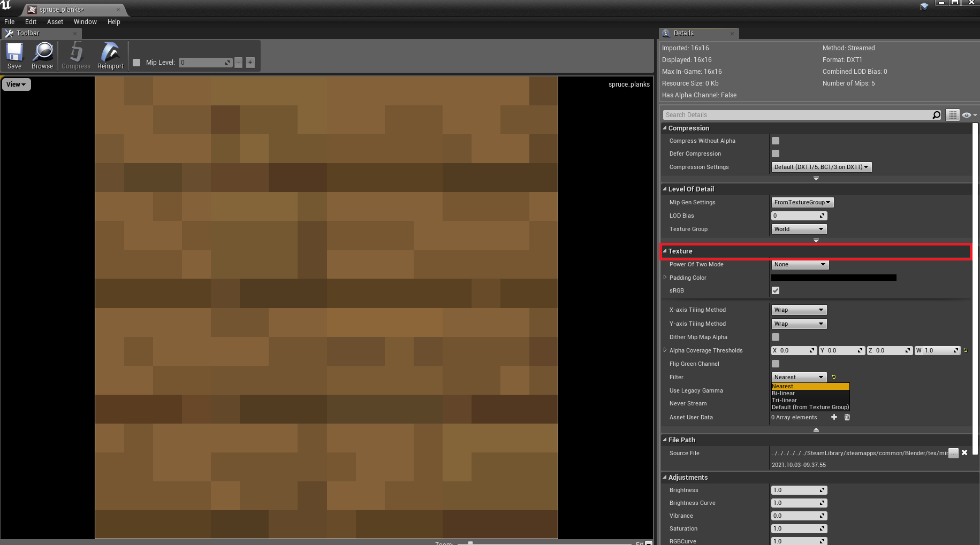Click the magnifier icon in Search Details

[x=936, y=115]
